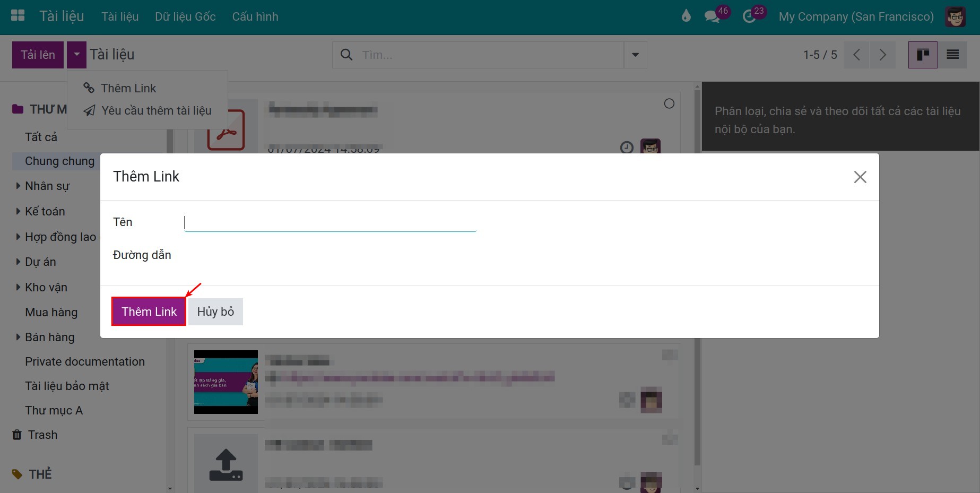Open the Trash folder
Viewport: 980px width, 493px height.
[x=42, y=435]
